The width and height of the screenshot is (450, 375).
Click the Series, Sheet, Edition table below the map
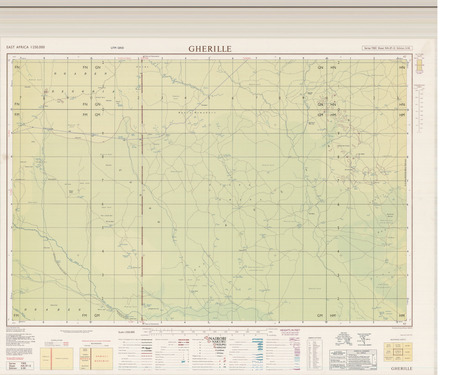pyautogui.click(x=20, y=366)
